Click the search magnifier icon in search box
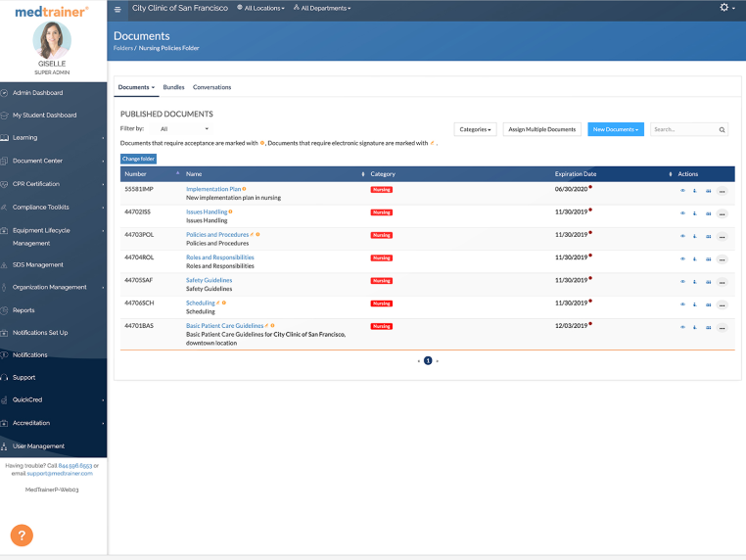The width and height of the screenshot is (746, 560). pos(722,129)
